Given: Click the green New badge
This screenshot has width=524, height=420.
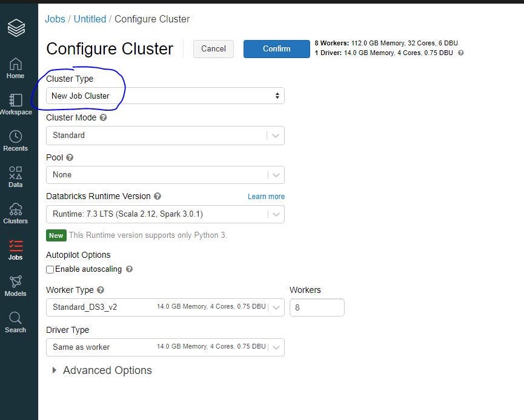Looking at the screenshot, I should pyautogui.click(x=56, y=235).
